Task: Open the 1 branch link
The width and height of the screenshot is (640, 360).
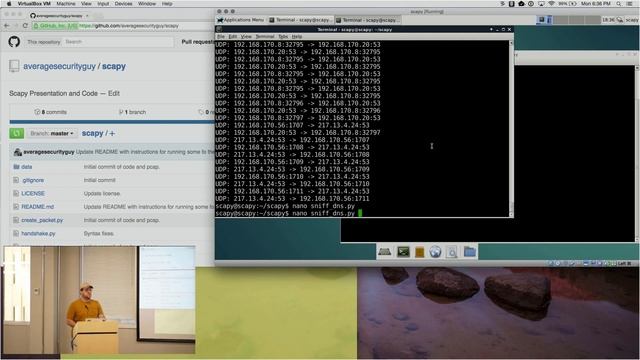Action: (x=132, y=112)
